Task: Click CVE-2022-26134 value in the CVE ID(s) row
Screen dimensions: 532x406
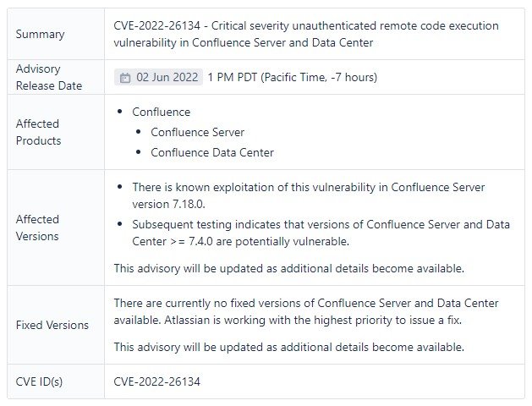Action: (x=157, y=381)
